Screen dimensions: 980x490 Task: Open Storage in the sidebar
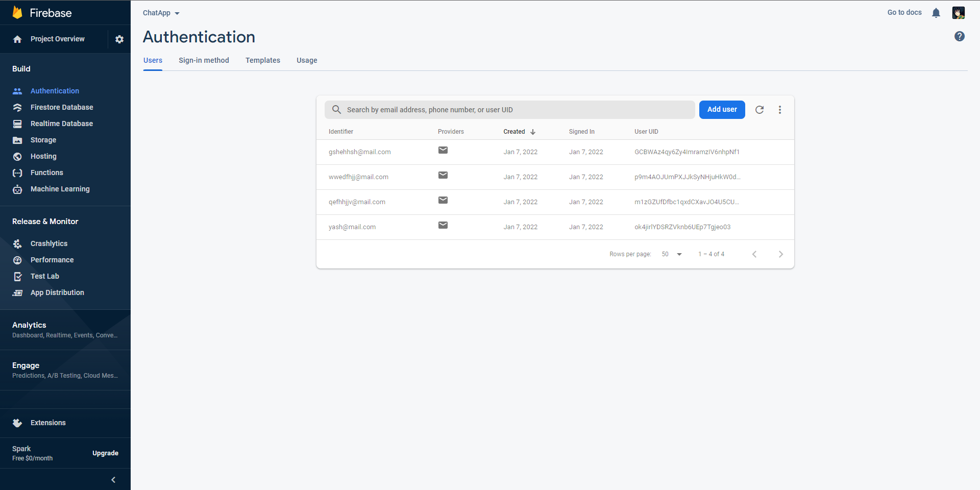43,140
